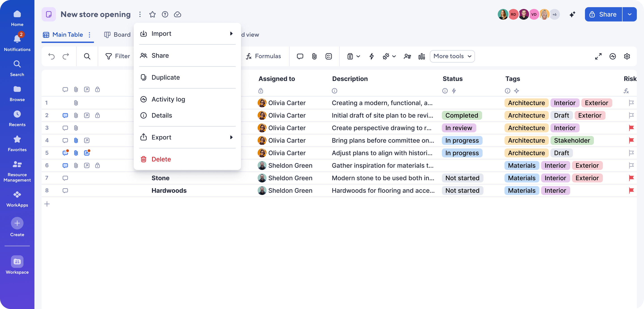
Task: Select the Completed status on row 2
Action: (462, 115)
